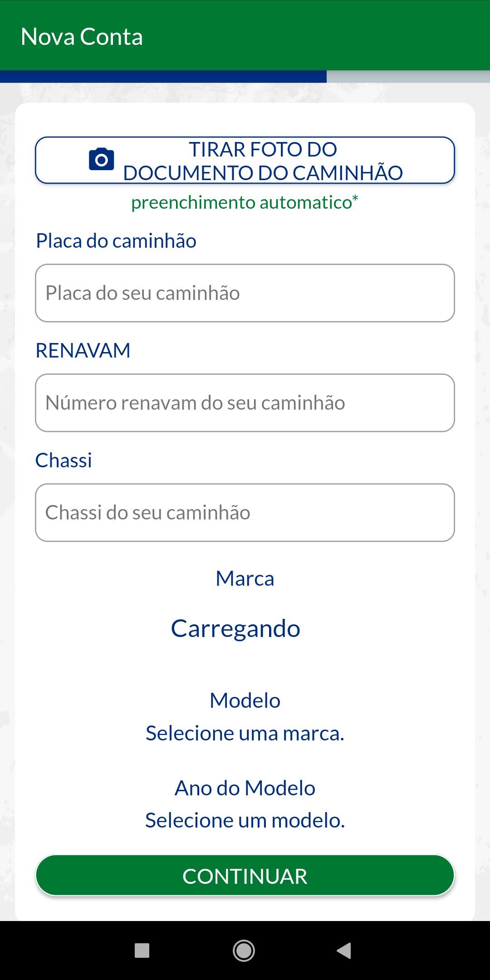Tap the blue signup progress bar
Viewport: 490px width, 980px height.
point(163,76)
